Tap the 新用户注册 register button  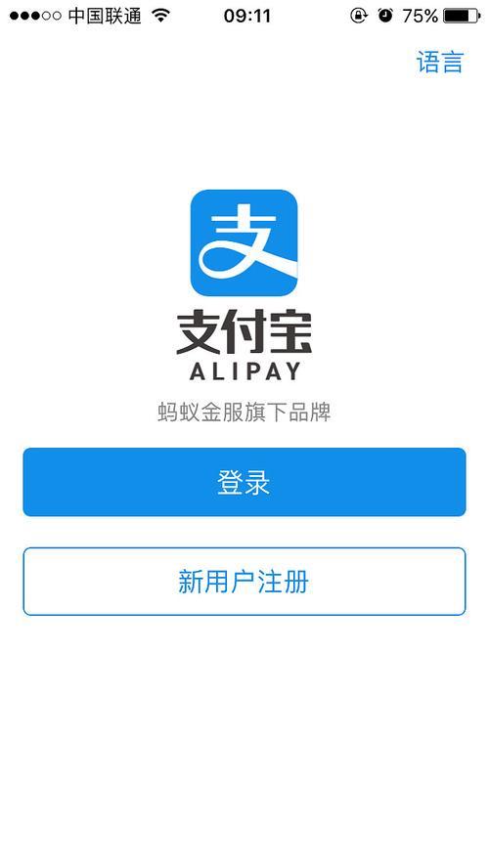[x=244, y=582]
